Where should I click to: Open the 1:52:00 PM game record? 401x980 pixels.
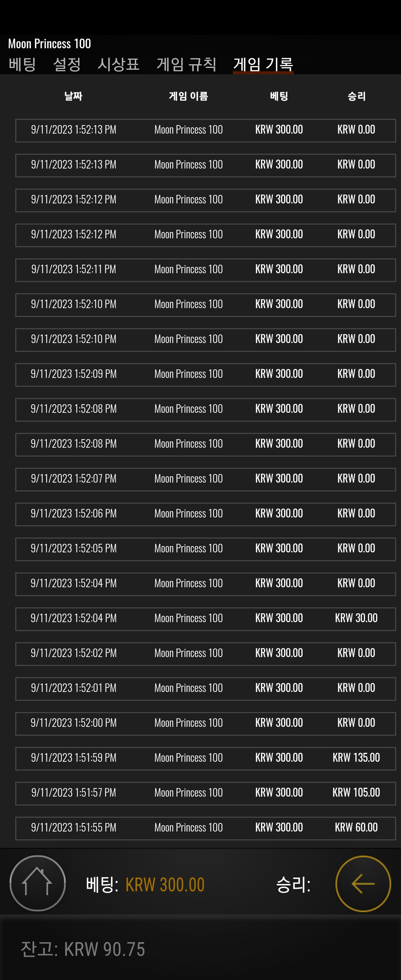(205, 723)
